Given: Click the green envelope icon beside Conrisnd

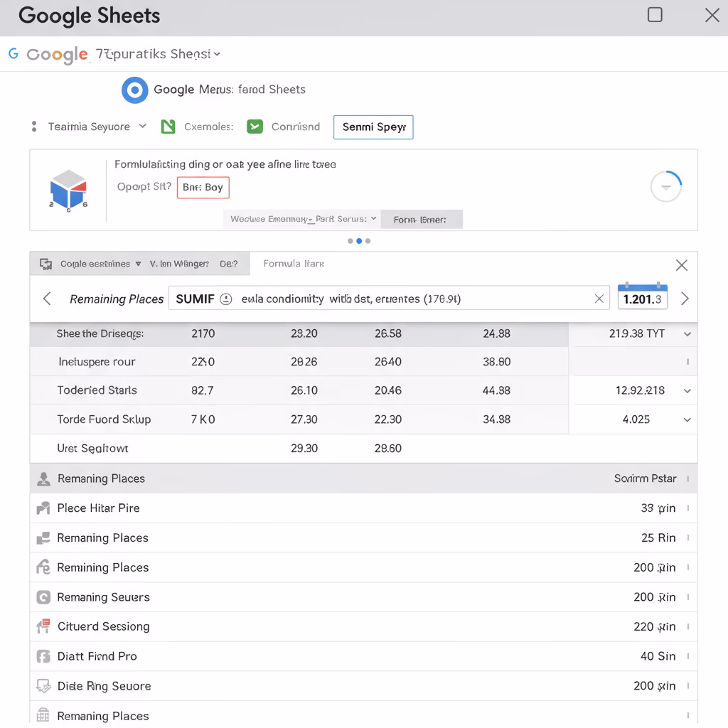Looking at the screenshot, I should point(255,127).
